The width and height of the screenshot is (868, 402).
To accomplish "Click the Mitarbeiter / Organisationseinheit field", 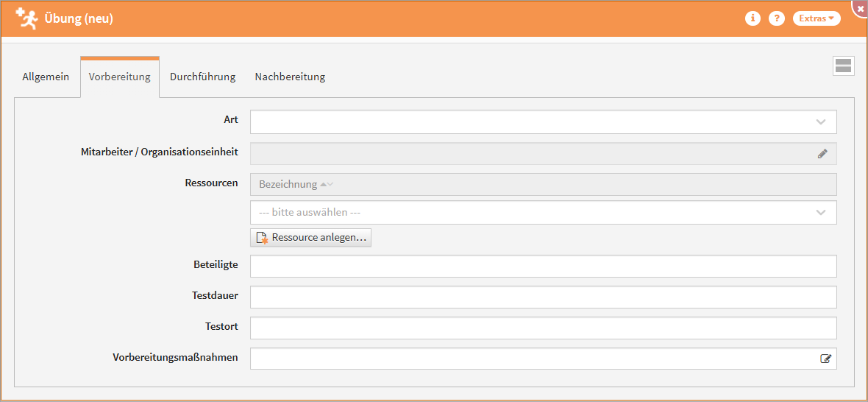I will [x=530, y=154].
